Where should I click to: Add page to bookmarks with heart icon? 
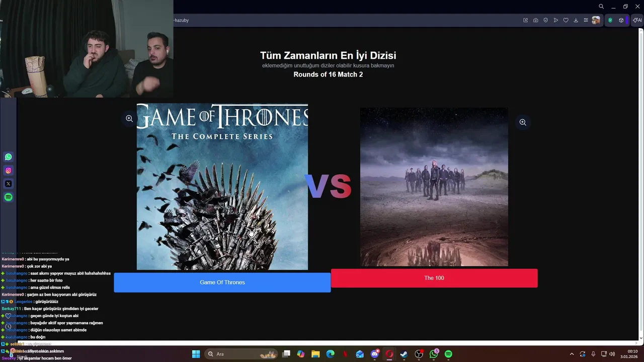pyautogui.click(x=566, y=20)
